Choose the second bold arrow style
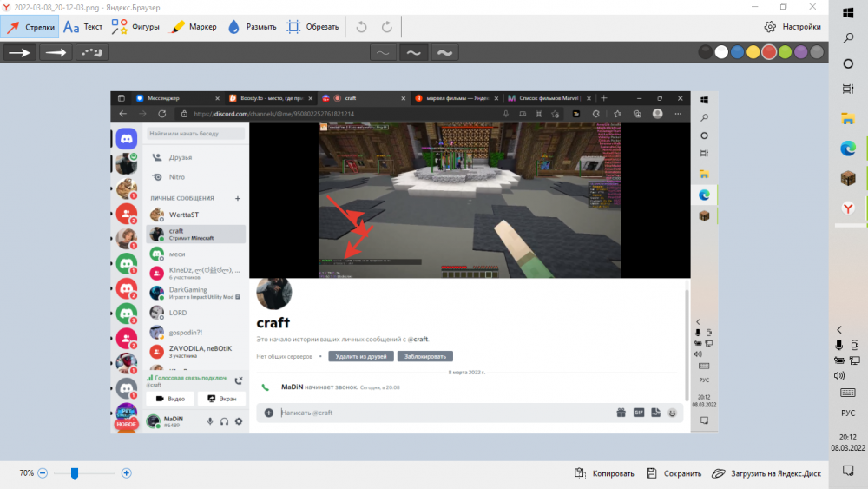The height and width of the screenshot is (489, 868). click(56, 53)
